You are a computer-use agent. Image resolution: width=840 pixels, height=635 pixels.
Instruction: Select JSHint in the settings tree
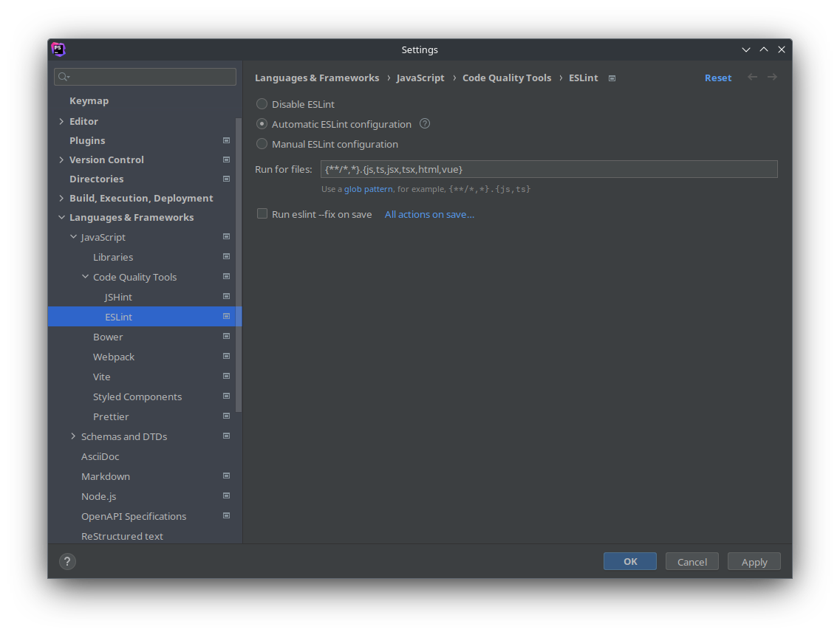[118, 297]
